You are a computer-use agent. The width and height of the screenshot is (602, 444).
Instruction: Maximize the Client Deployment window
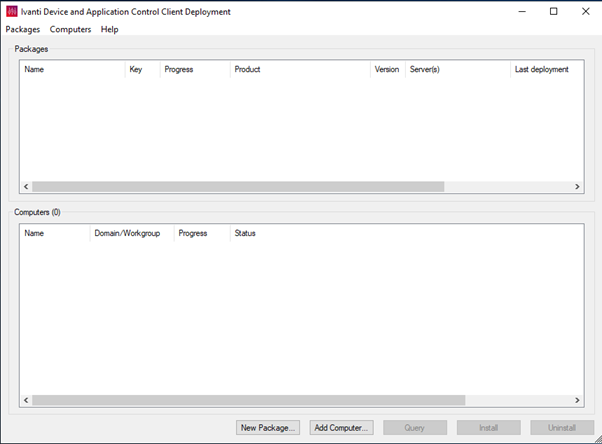(553, 12)
